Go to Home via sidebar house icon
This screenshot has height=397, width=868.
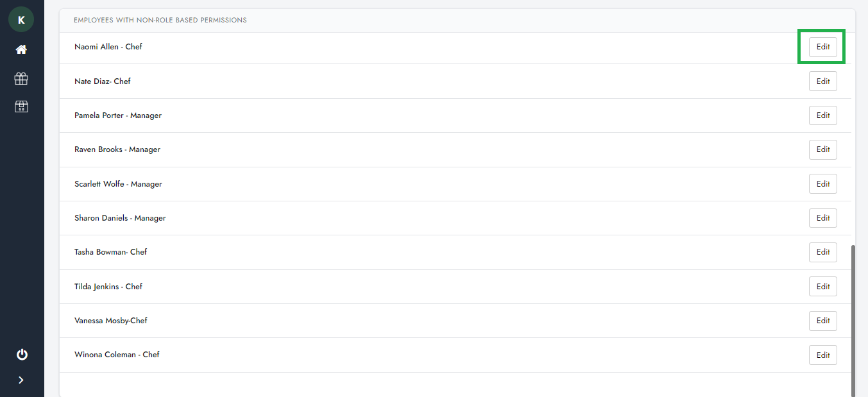pos(21,50)
